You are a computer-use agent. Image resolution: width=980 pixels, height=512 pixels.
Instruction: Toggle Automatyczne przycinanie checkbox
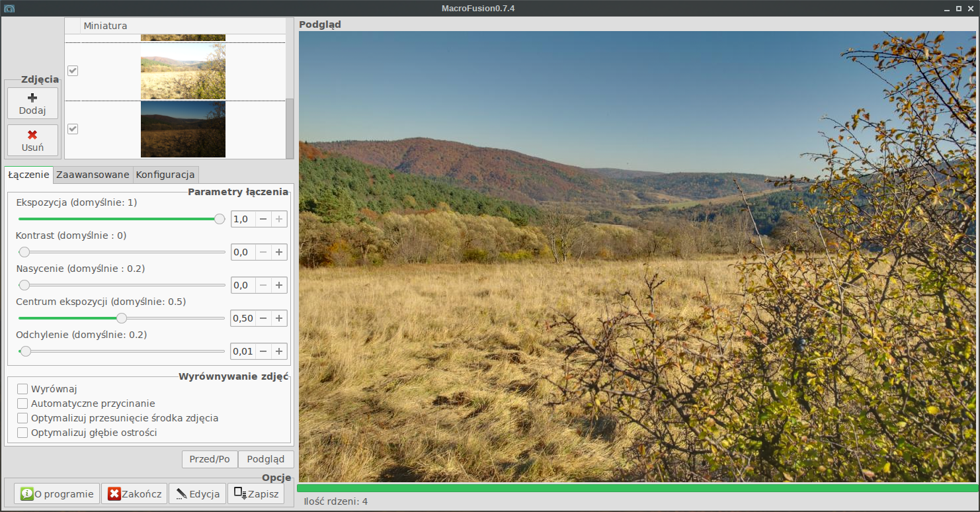(22, 404)
